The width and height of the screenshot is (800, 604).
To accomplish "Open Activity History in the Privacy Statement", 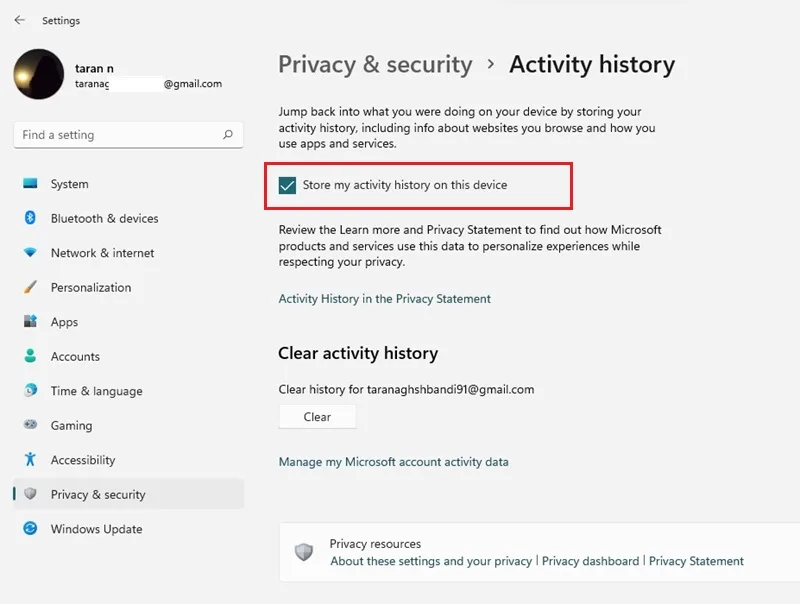I will [x=384, y=298].
